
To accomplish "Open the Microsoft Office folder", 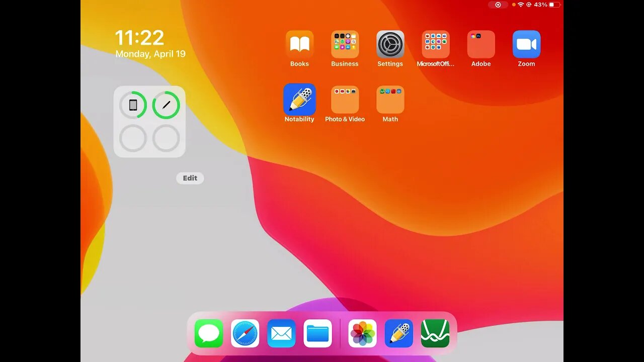I will [x=435, y=44].
